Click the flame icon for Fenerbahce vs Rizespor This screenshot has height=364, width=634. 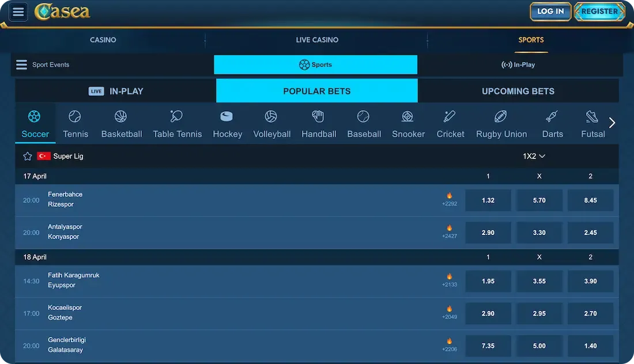(x=449, y=195)
